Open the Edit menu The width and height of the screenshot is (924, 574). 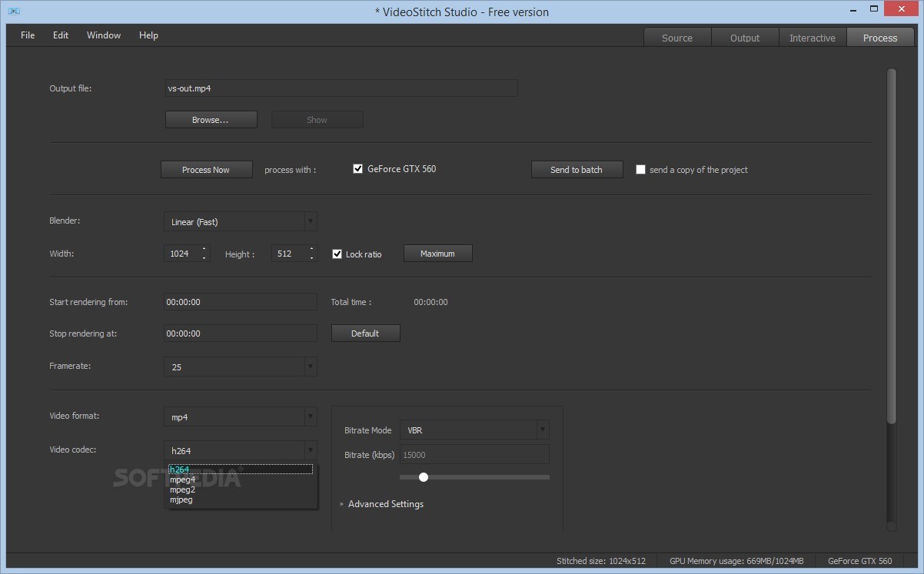click(61, 35)
